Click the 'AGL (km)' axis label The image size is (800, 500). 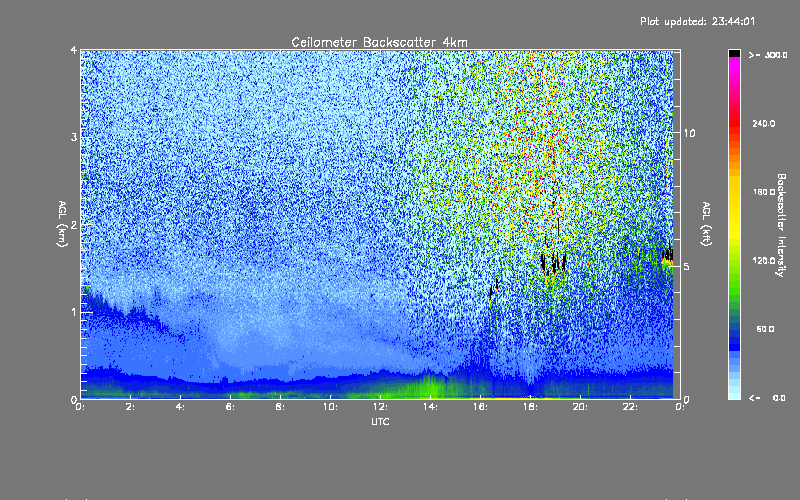pyautogui.click(x=62, y=224)
